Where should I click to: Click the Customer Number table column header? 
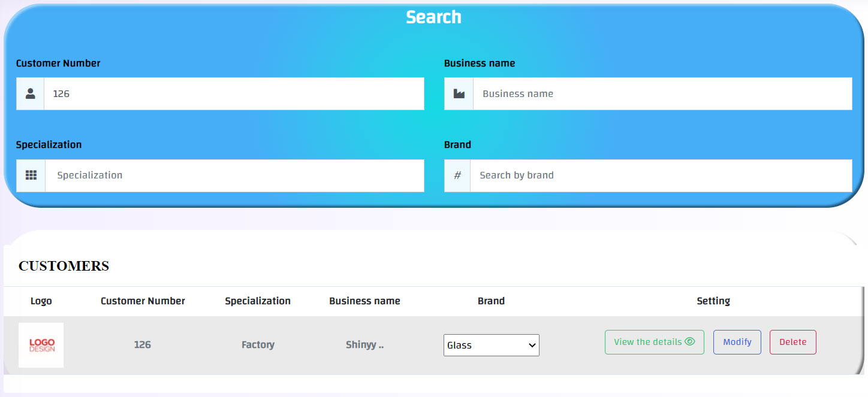143,301
